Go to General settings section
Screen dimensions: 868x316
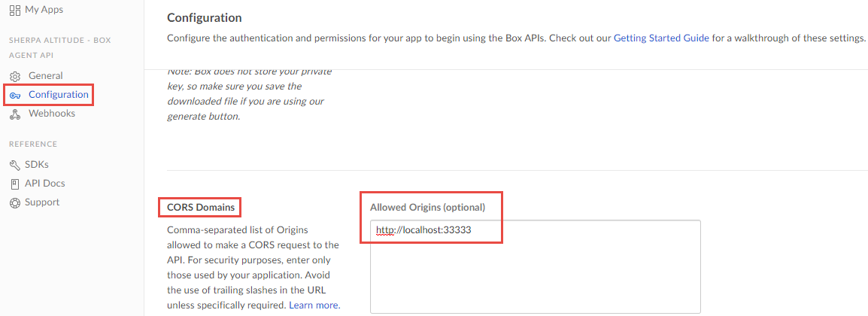(45, 76)
